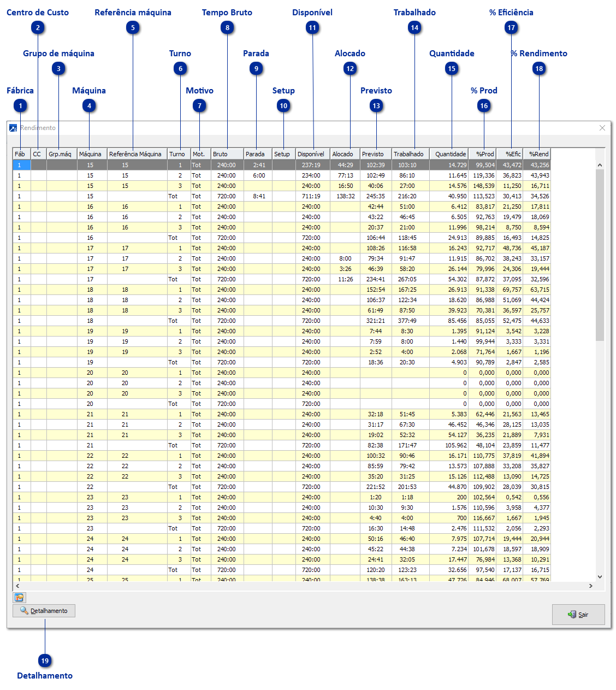Screen dimensions: 616x690
Task: Click the Alocado cell 77:13
Action: click(345, 175)
